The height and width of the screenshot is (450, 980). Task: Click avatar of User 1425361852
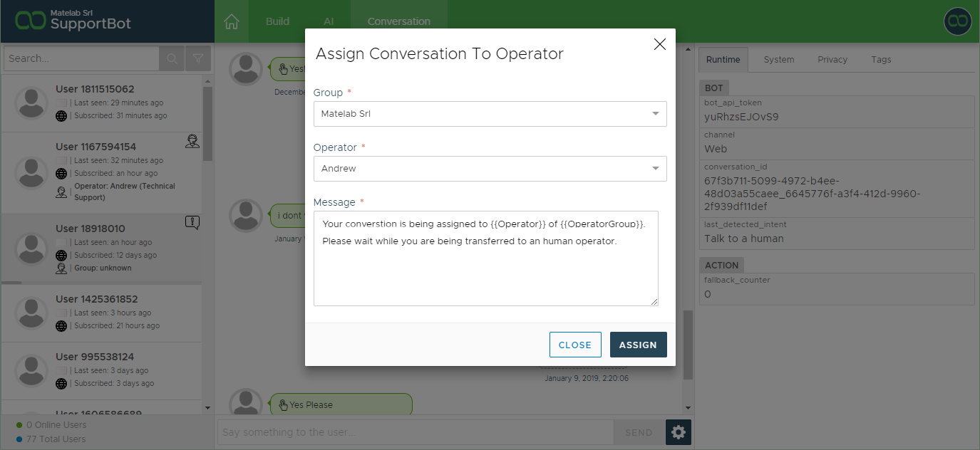(31, 313)
